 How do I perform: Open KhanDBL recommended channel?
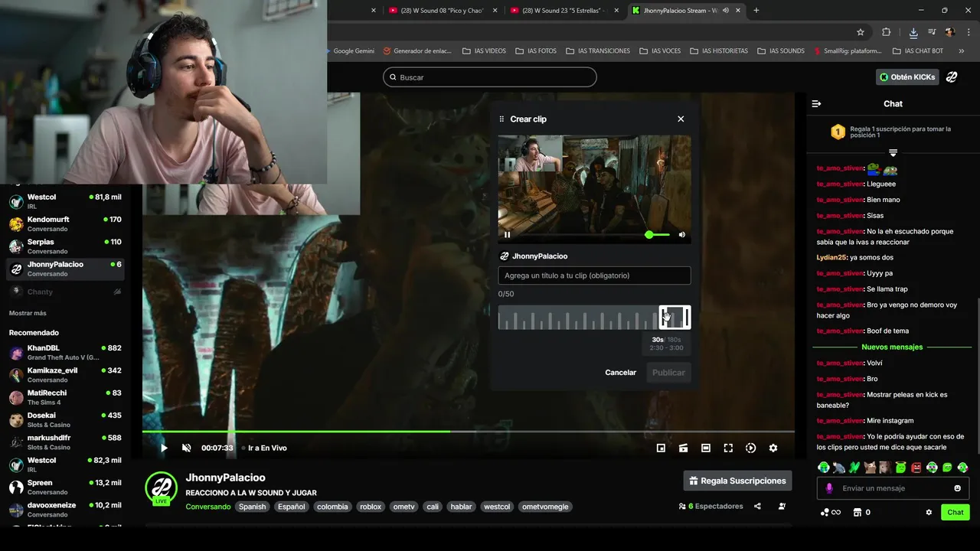pos(65,353)
